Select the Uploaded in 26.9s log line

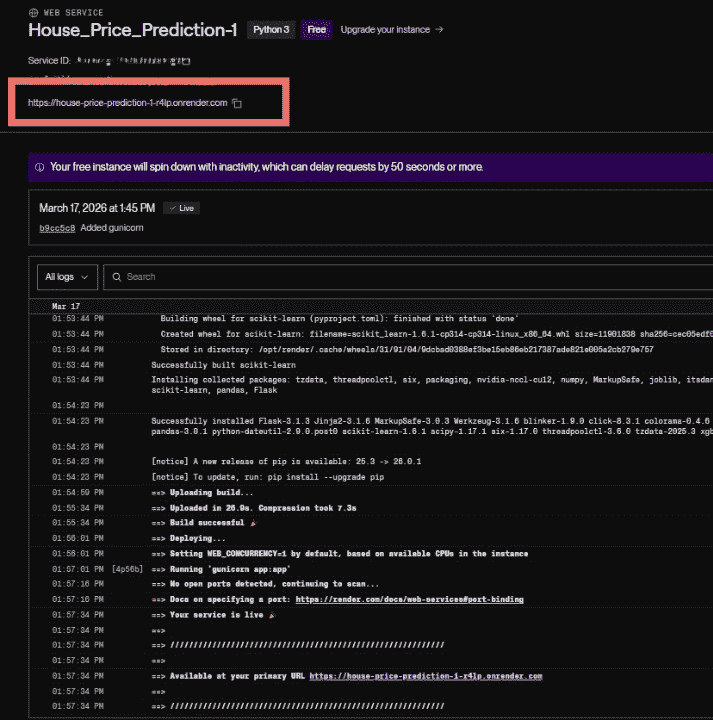254,508
